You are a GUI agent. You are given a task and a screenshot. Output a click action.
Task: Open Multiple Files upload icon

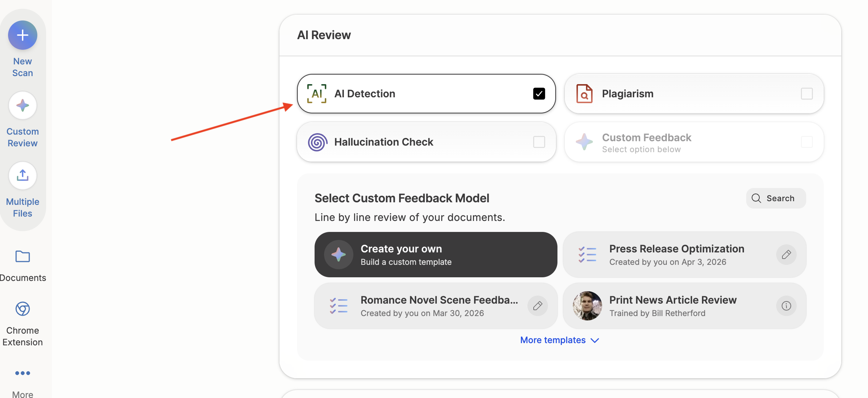(23, 176)
